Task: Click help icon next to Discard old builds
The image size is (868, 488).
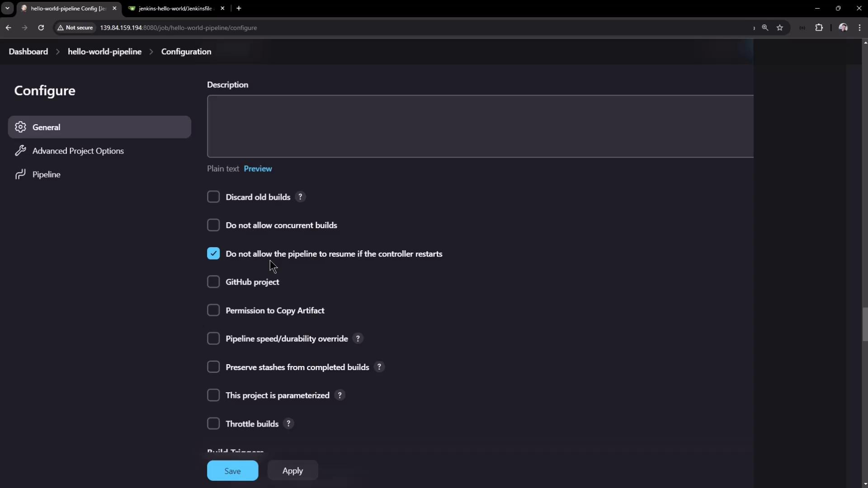Action: (x=300, y=197)
